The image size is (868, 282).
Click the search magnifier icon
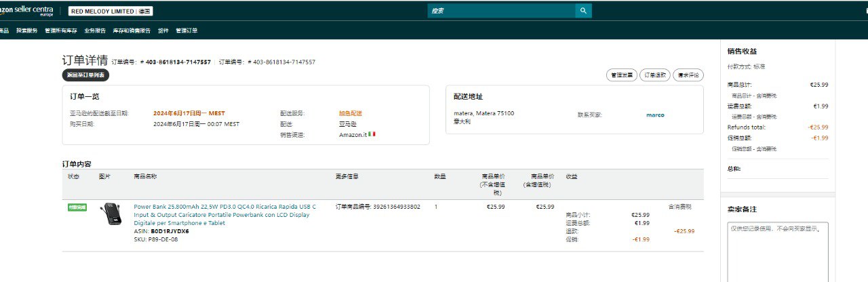(x=583, y=11)
